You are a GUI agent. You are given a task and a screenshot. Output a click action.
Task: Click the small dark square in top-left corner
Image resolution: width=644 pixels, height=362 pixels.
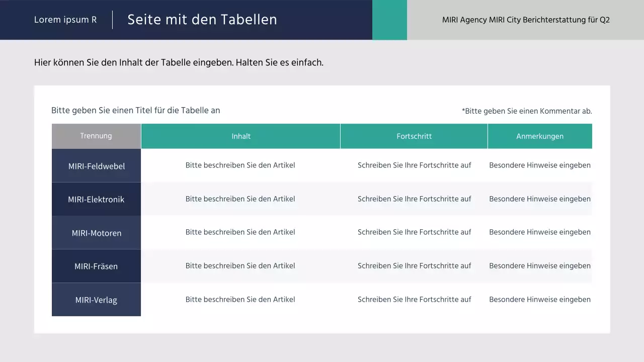click(x=4, y=3)
